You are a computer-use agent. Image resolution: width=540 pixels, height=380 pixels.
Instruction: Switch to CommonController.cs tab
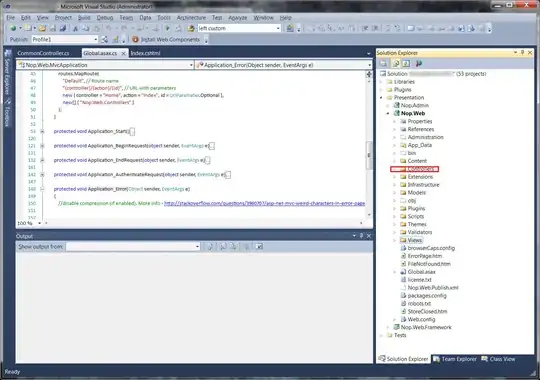(x=43, y=53)
